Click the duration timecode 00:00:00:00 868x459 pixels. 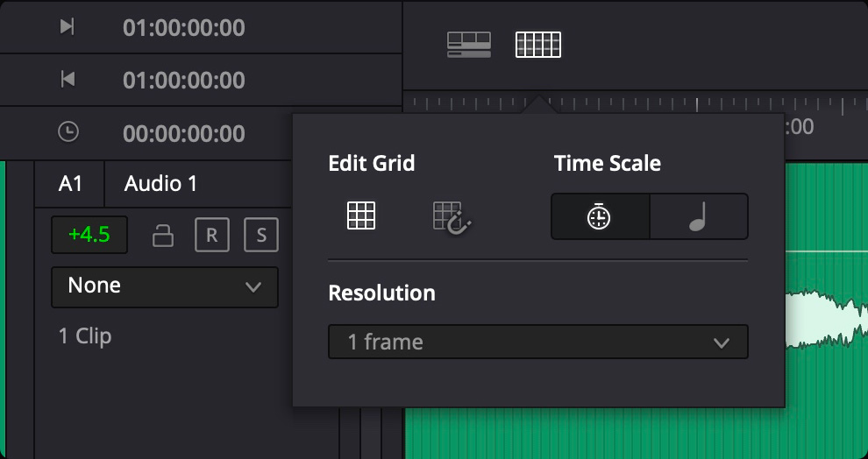(x=183, y=133)
